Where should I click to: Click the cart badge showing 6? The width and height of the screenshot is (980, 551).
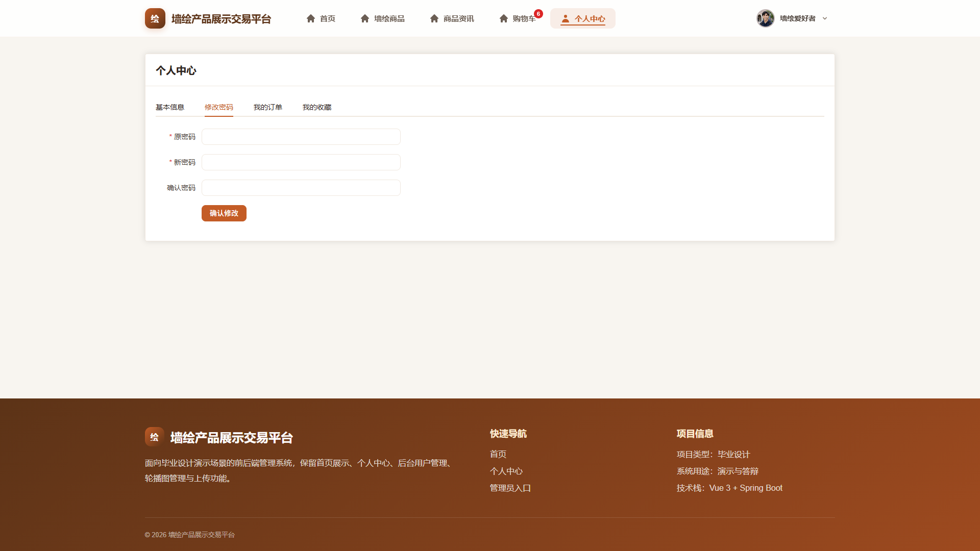pyautogui.click(x=538, y=14)
